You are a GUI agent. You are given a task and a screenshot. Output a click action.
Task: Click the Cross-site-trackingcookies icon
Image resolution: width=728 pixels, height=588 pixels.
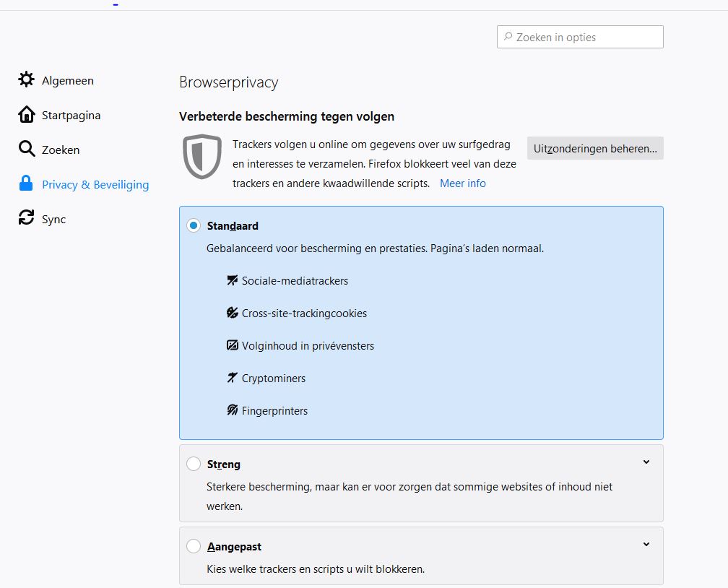point(233,313)
